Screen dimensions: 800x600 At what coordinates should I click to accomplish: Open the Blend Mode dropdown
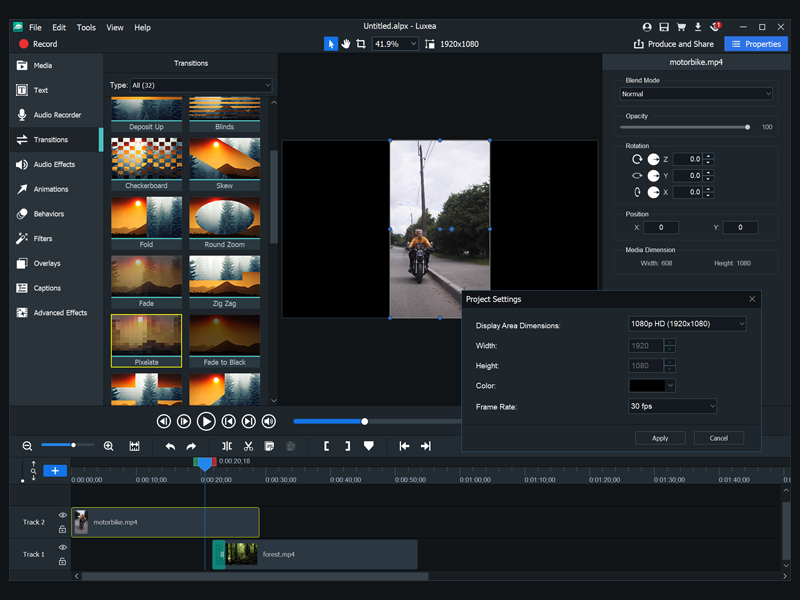coord(695,93)
